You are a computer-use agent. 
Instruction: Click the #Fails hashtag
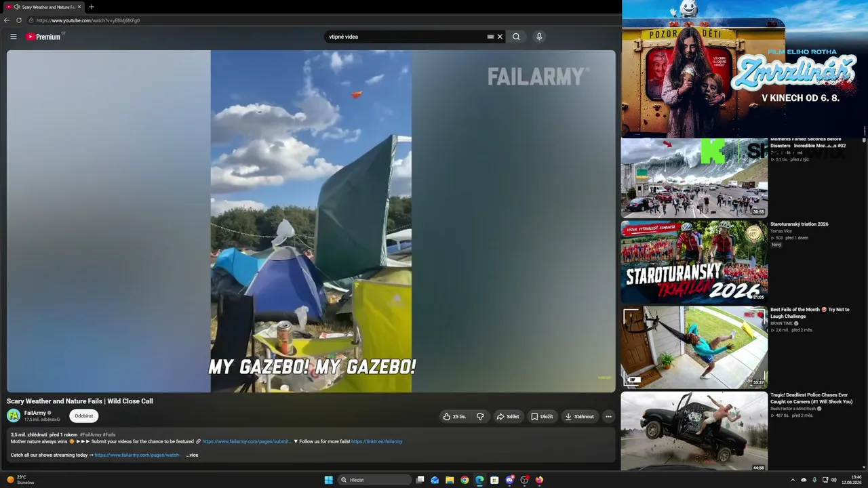pyautogui.click(x=109, y=434)
